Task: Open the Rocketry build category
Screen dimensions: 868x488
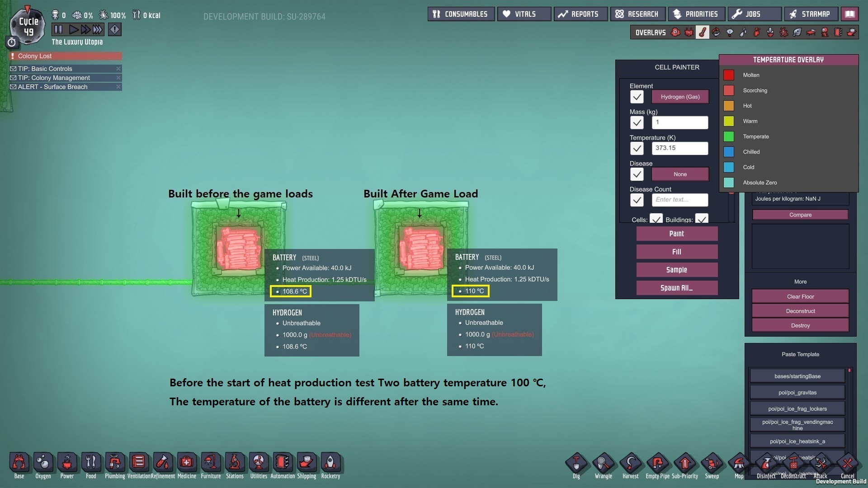Action: [330, 463]
